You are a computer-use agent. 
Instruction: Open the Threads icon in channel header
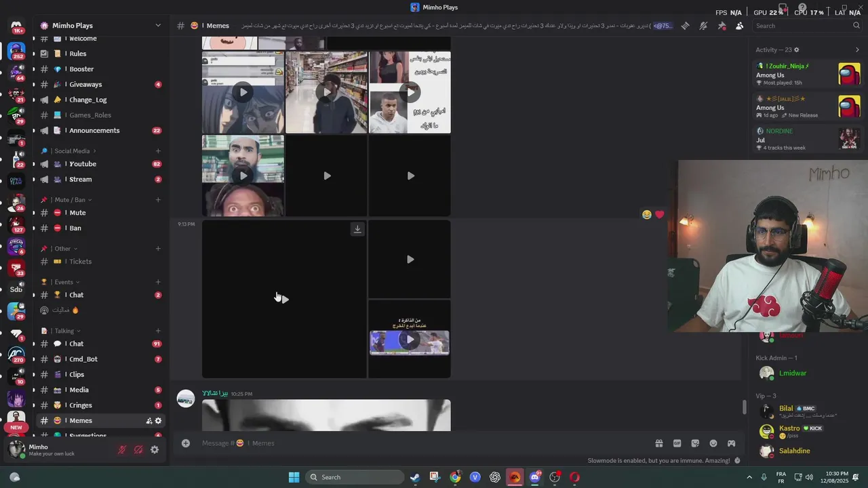(686, 26)
